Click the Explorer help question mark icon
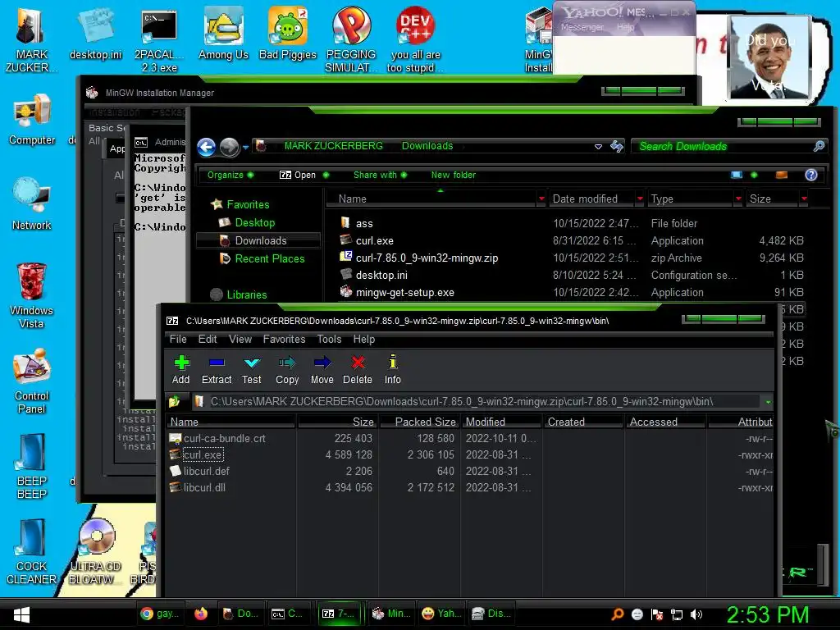This screenshot has width=840, height=630. coord(811,176)
